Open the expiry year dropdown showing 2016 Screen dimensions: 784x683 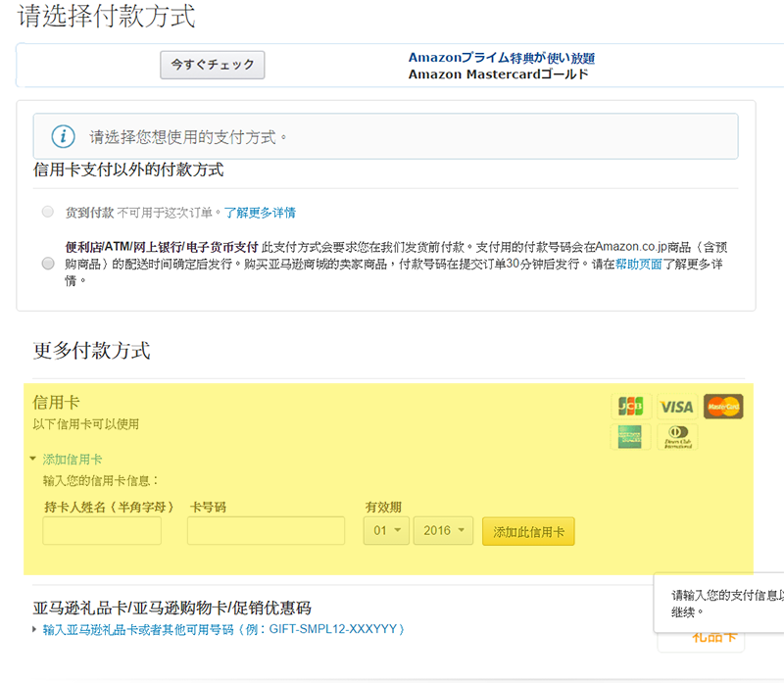[444, 530]
